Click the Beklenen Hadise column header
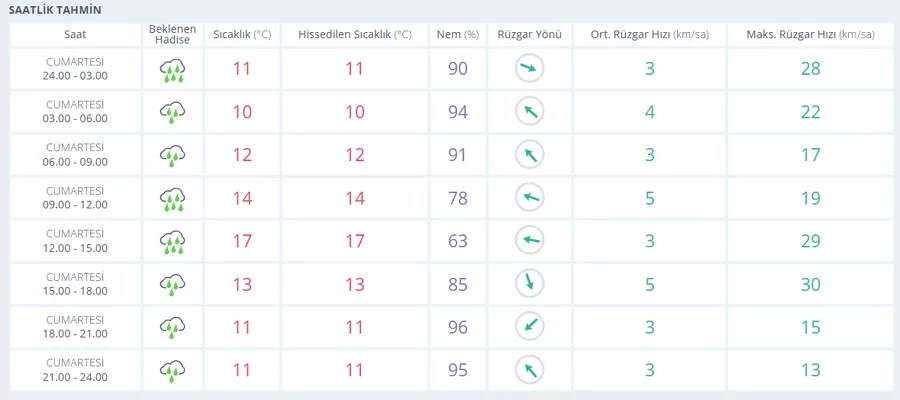900x400 pixels. click(173, 34)
